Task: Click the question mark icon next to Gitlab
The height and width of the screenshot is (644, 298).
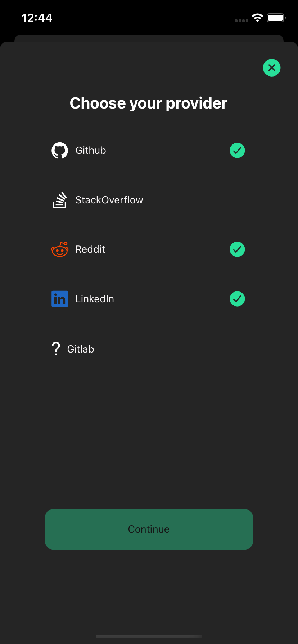Action: tap(56, 349)
